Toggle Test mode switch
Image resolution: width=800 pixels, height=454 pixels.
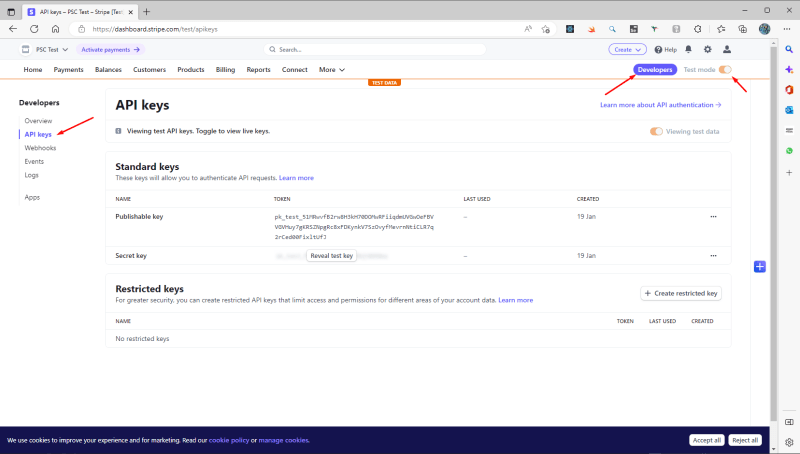coord(725,69)
